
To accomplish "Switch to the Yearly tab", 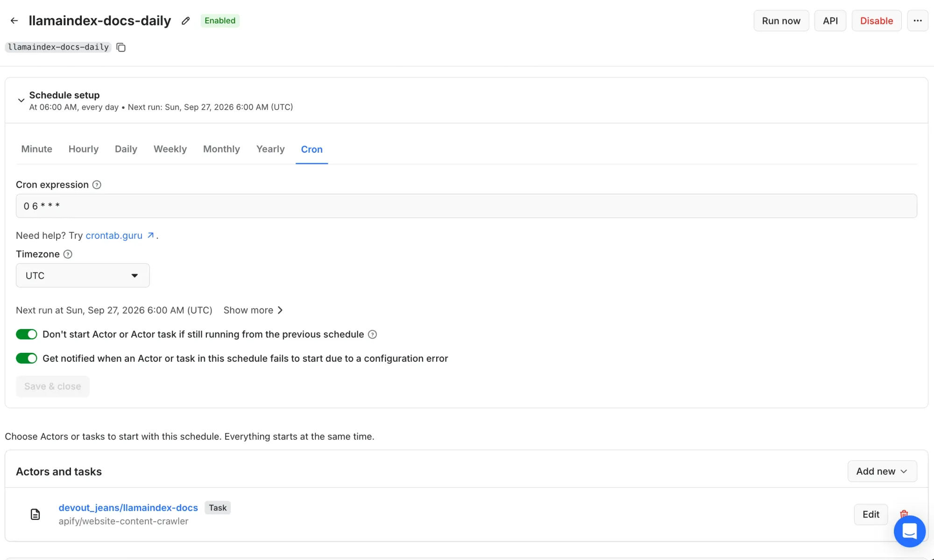I will click(270, 149).
